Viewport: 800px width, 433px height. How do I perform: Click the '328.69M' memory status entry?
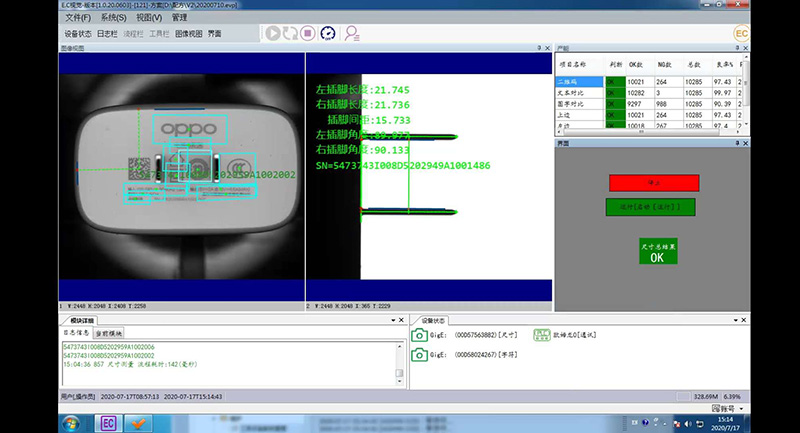[706, 396]
